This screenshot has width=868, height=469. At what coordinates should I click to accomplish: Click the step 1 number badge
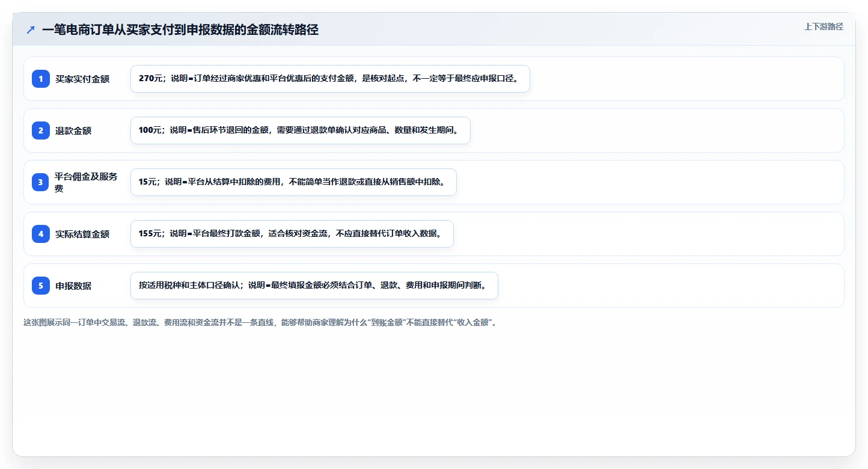41,79
